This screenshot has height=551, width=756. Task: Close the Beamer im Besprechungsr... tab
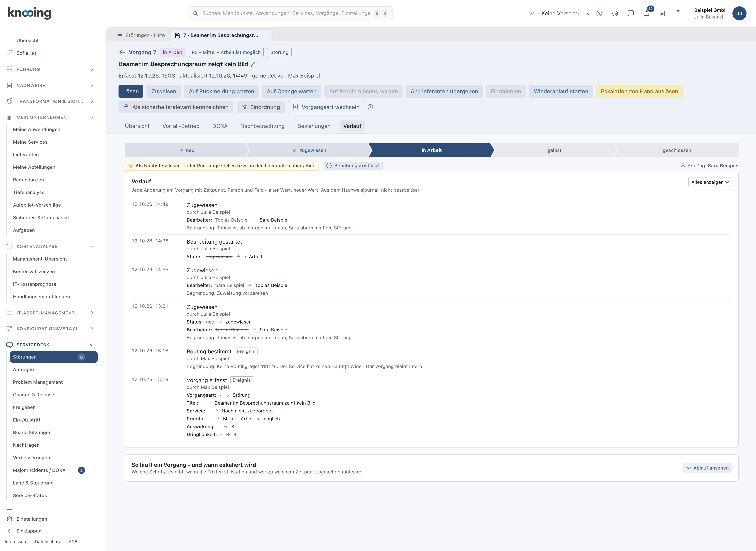click(265, 35)
